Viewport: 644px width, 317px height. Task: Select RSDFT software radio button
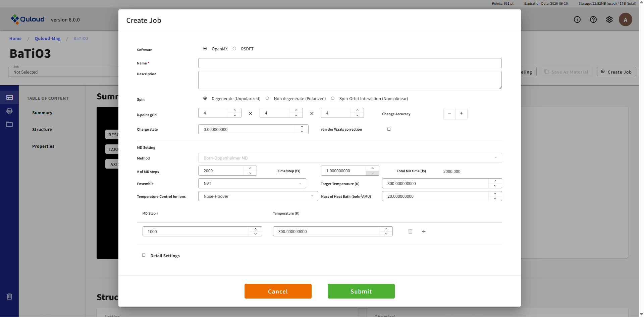234,49
